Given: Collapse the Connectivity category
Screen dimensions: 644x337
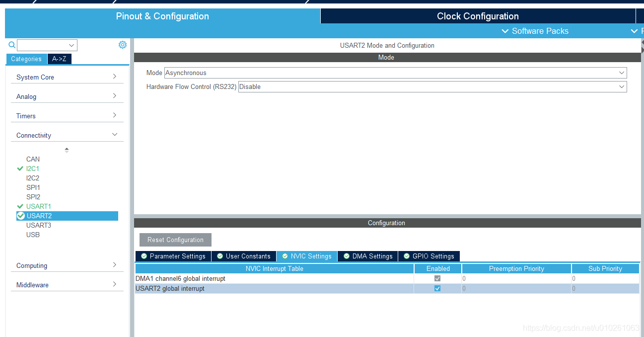Looking at the screenshot, I should point(67,135).
